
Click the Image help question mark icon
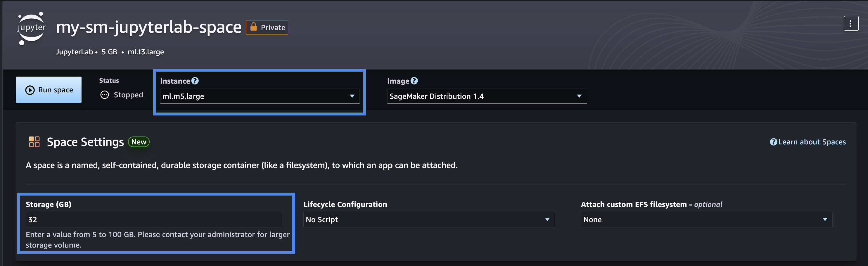coord(414,81)
